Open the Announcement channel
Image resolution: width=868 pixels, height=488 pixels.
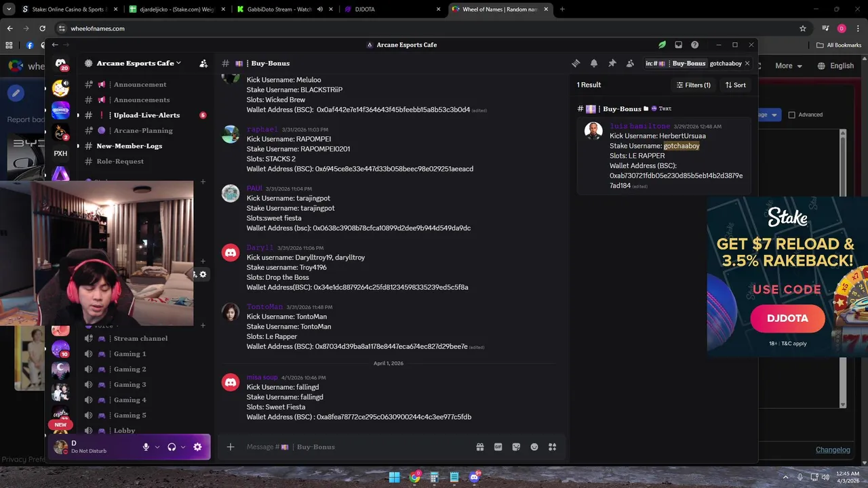140,85
